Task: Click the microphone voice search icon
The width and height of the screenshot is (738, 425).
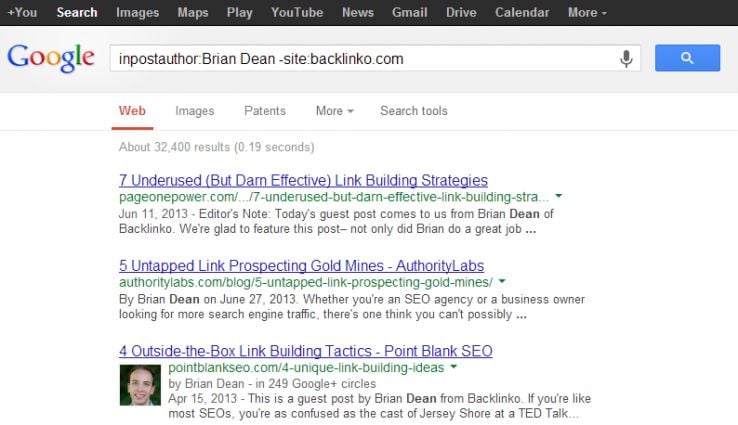Action: (x=626, y=59)
